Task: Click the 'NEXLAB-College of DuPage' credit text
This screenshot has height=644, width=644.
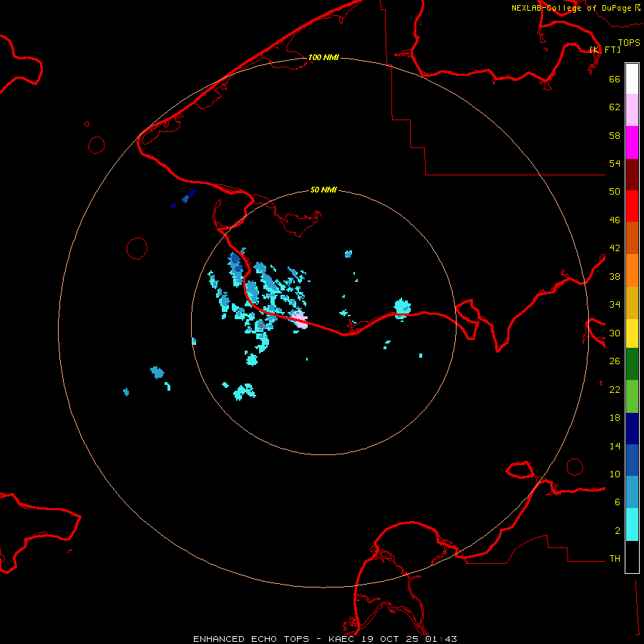Action: tap(571, 8)
